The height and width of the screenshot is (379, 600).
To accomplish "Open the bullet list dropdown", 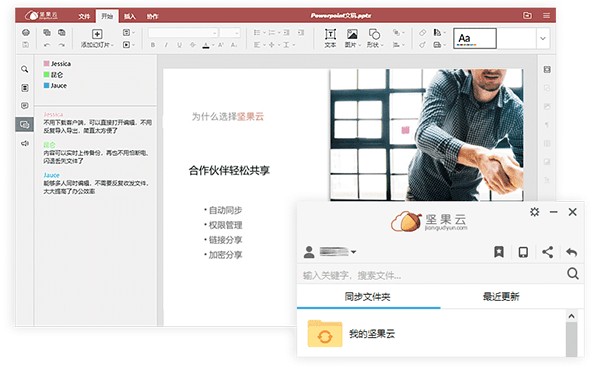I will click(x=259, y=33).
